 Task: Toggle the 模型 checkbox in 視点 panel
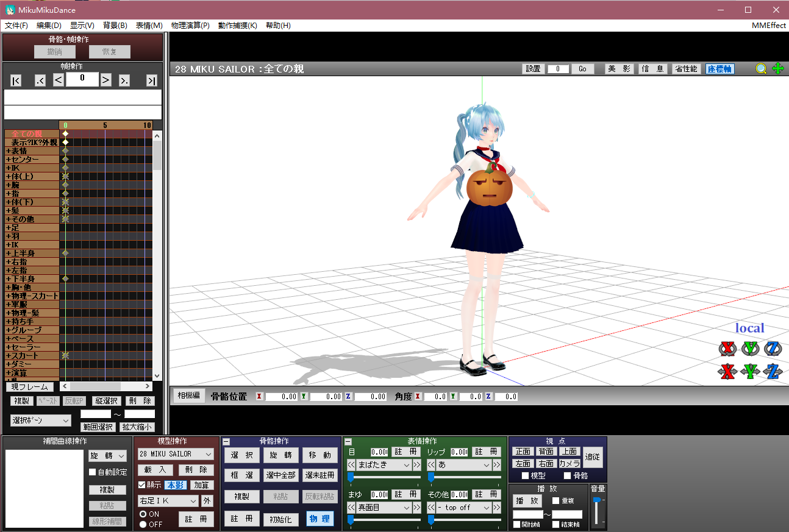pyautogui.click(x=526, y=475)
